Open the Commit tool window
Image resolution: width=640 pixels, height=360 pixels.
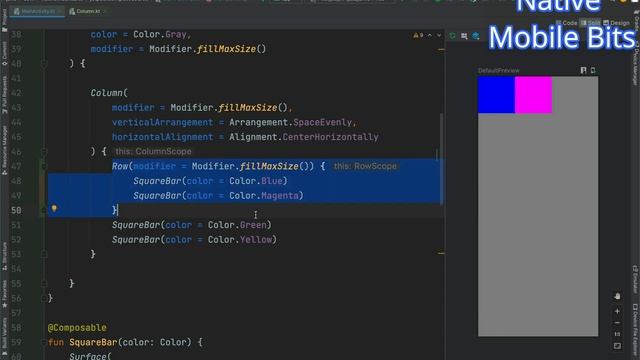point(4,53)
